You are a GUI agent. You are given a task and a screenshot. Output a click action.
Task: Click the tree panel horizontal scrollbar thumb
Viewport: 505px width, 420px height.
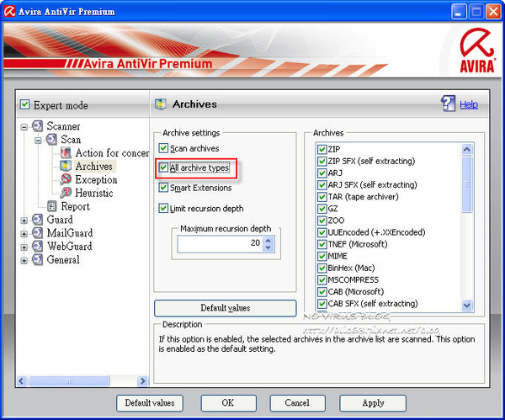coord(69,381)
